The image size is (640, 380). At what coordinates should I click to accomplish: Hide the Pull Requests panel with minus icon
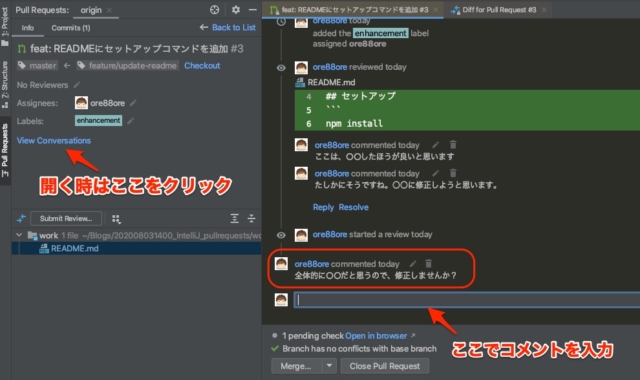[253, 10]
